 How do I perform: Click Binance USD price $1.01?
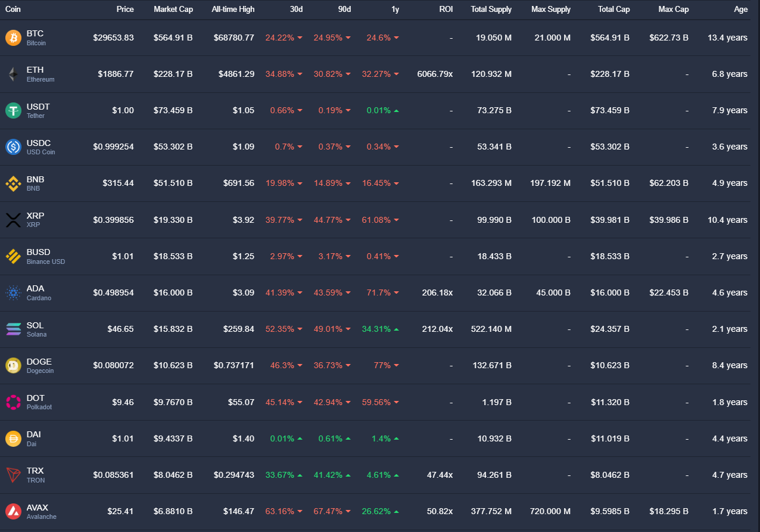[123, 256]
